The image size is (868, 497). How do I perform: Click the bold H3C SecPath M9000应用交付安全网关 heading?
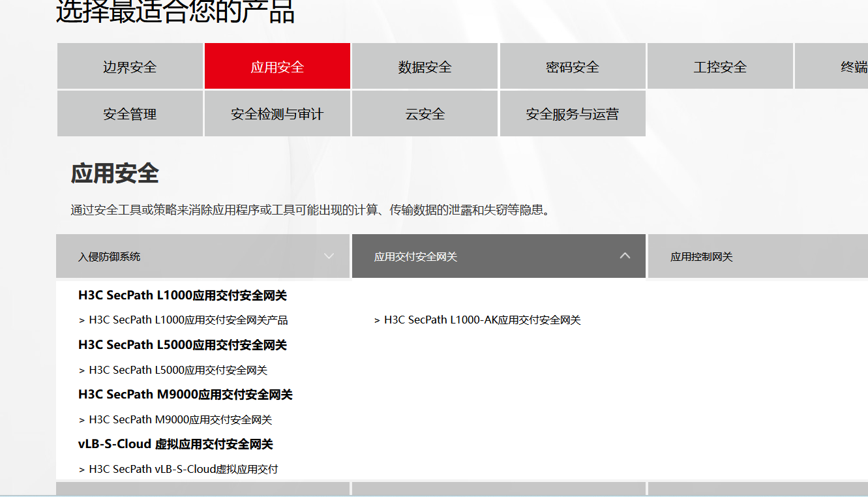[x=185, y=395]
